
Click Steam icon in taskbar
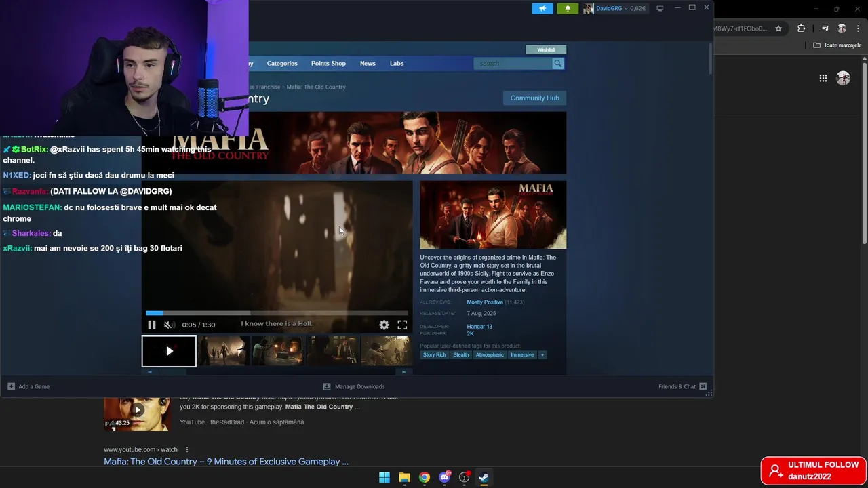click(x=484, y=477)
